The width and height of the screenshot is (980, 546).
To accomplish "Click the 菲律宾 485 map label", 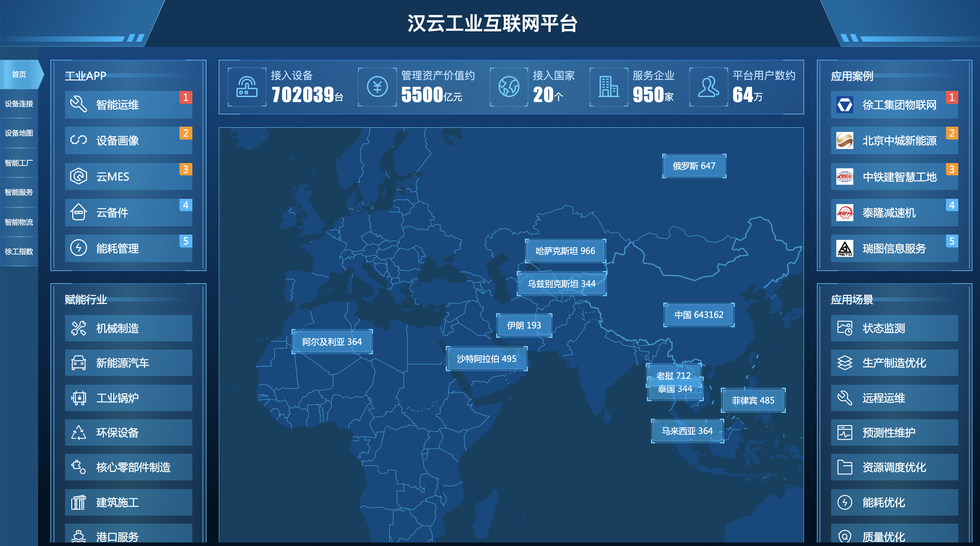I will (x=753, y=400).
